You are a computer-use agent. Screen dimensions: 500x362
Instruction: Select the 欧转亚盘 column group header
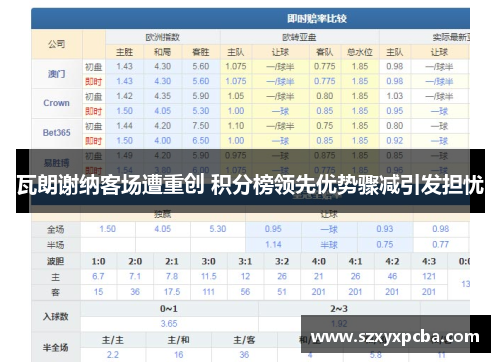[x=299, y=37]
